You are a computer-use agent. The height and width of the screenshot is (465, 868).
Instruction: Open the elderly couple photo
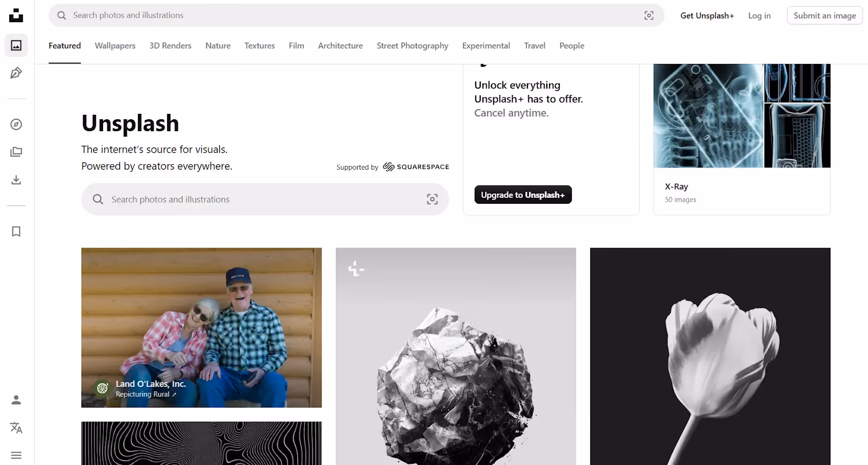201,327
